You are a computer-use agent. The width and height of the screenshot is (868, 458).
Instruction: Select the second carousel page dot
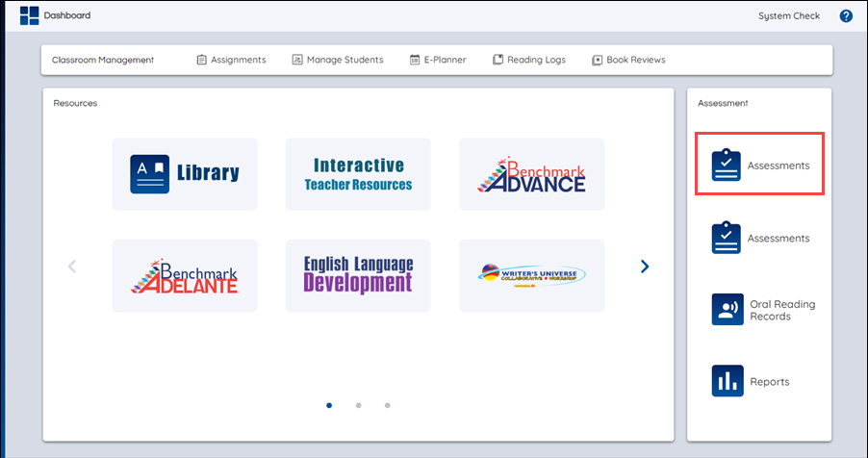[359, 405]
